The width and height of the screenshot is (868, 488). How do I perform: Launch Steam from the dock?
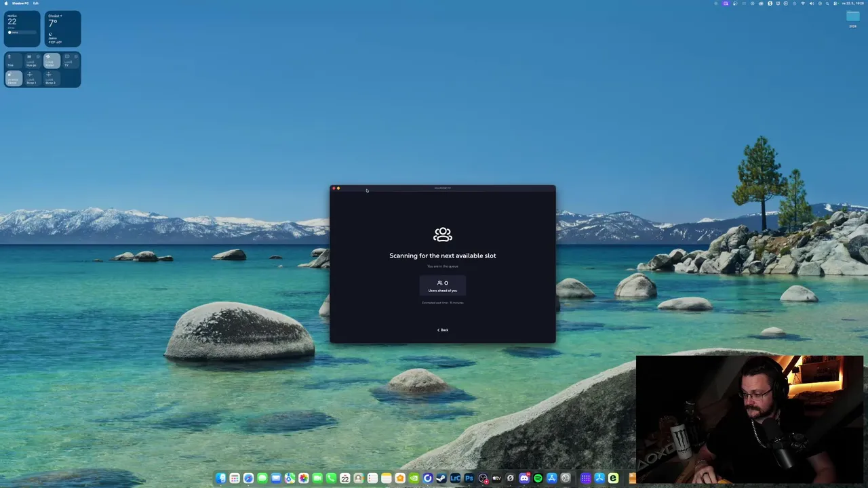pyautogui.click(x=441, y=478)
